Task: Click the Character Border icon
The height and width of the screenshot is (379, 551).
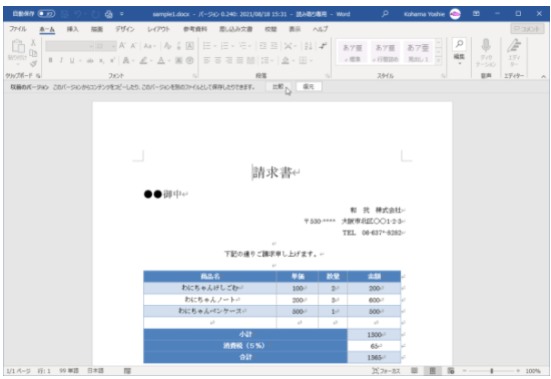Action: [x=190, y=46]
